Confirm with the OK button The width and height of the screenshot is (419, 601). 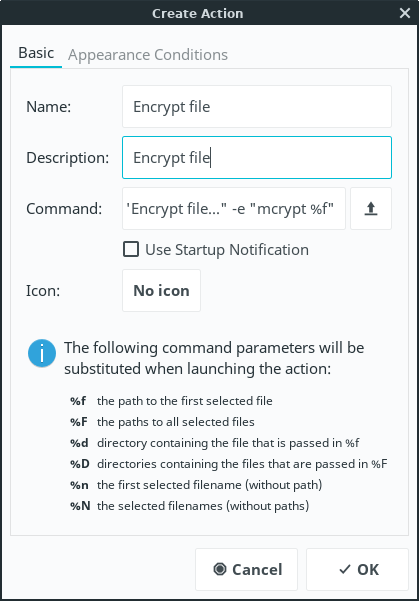coord(357,569)
